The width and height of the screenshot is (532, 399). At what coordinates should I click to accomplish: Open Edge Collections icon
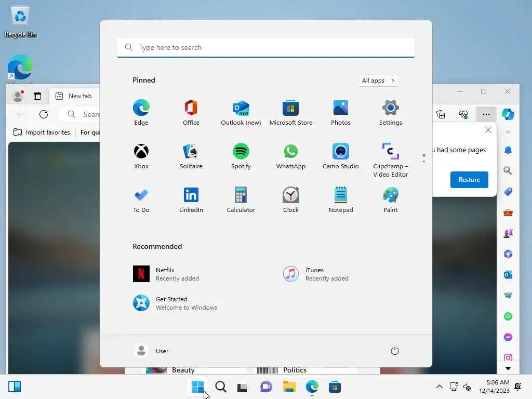[x=441, y=114]
